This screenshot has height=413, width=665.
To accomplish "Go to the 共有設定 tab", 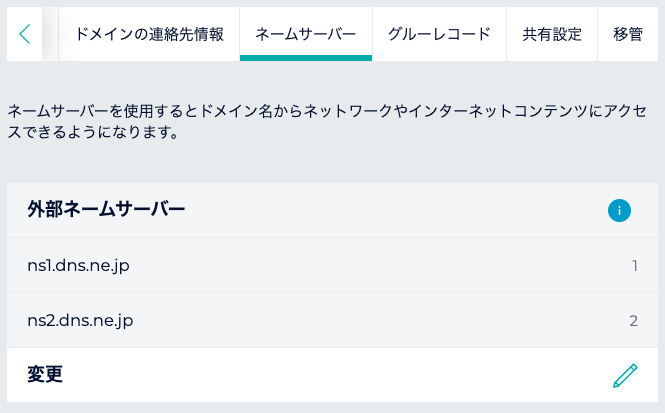I will [552, 34].
